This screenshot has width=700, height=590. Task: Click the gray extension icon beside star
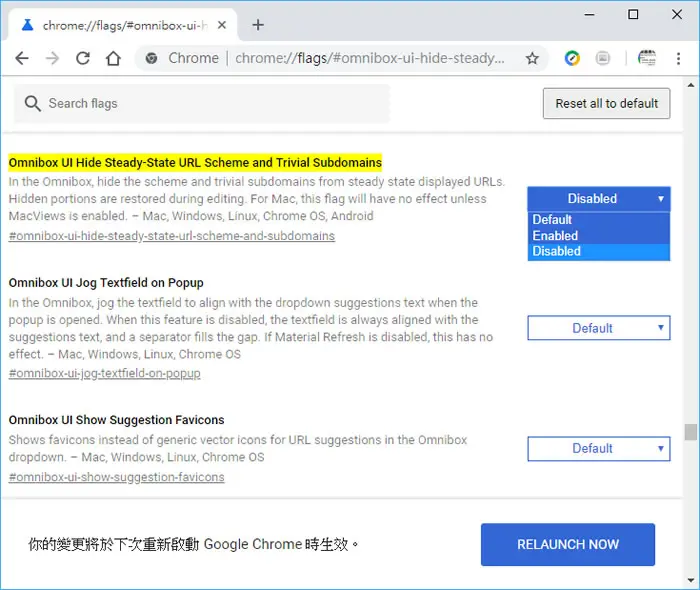coord(602,58)
